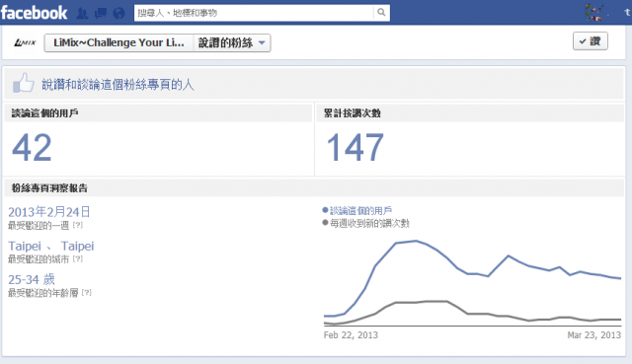
Task: Click the Mar 23, 2013 axis label
Action: tap(594, 335)
